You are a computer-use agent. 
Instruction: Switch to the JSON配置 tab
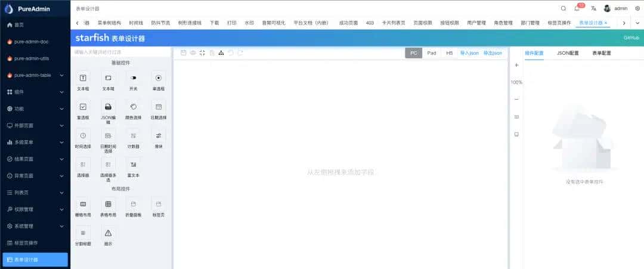568,53
